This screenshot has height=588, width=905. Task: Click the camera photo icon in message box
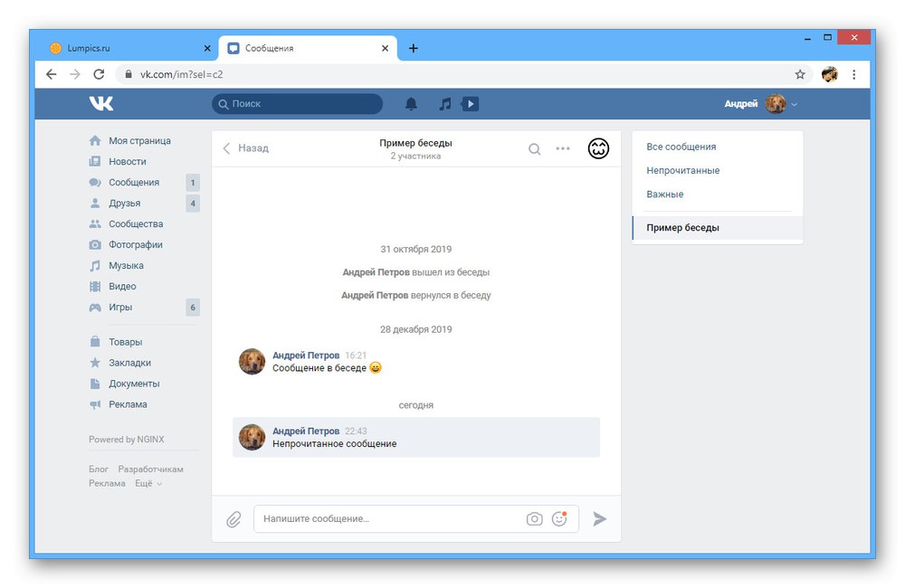point(535,518)
